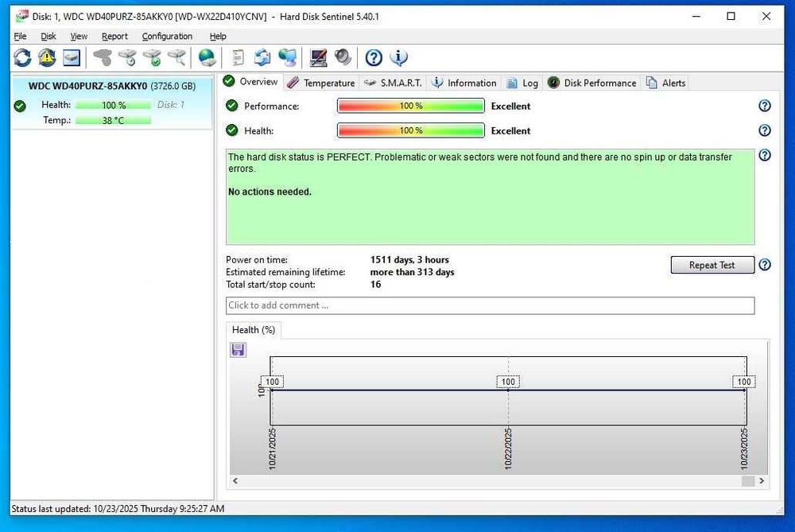
Task: Click the Refresh toolbar icon
Action: pyautogui.click(x=22, y=58)
